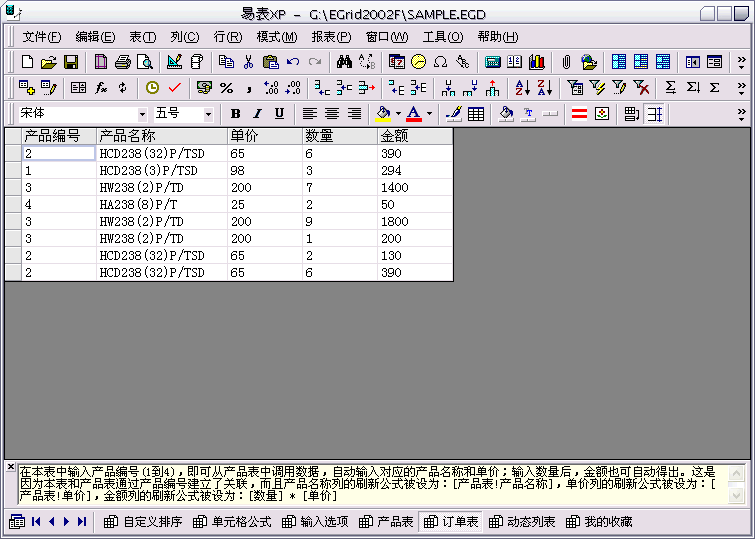Switch to the 产品表 sheet tab
Viewport: 755px width, 539px height.
[x=386, y=522]
